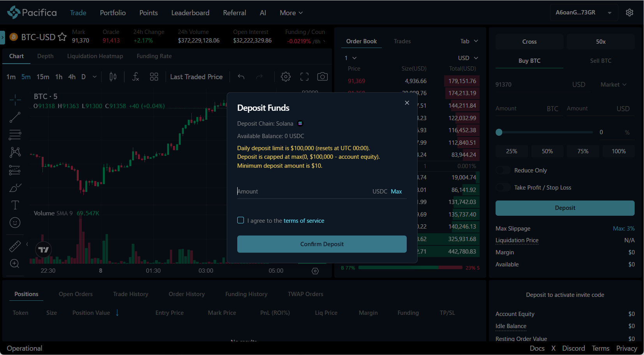The height and width of the screenshot is (355, 644).
Task: Turn on Take Profit / Stop Loss
Action: (x=503, y=188)
